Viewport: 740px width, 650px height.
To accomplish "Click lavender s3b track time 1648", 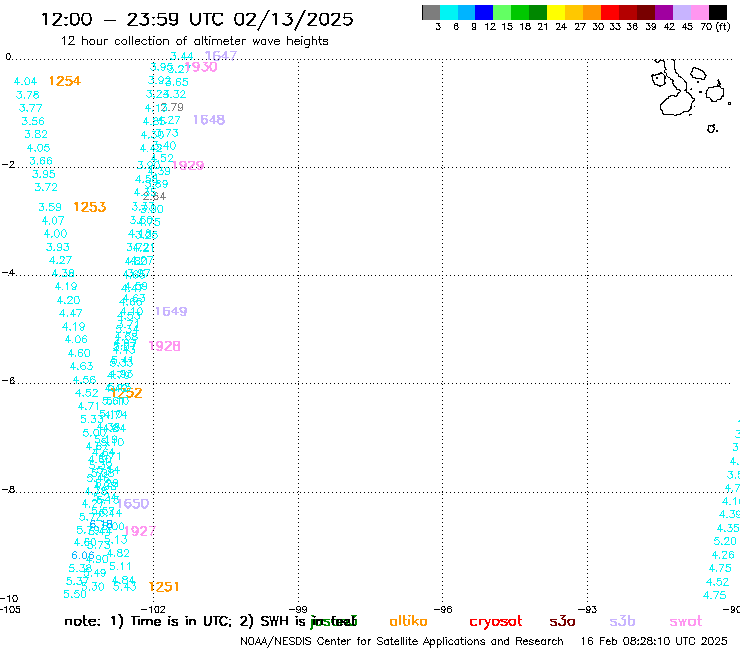I will [209, 120].
